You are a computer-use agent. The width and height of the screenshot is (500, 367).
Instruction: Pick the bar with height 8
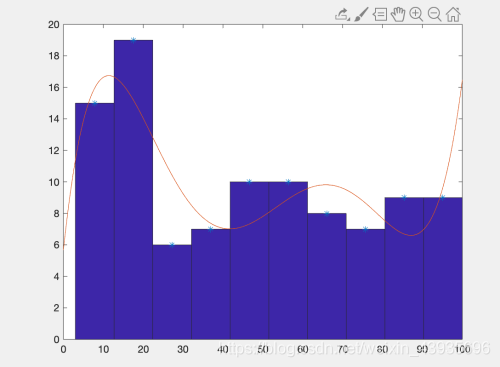pyautogui.click(x=327, y=276)
